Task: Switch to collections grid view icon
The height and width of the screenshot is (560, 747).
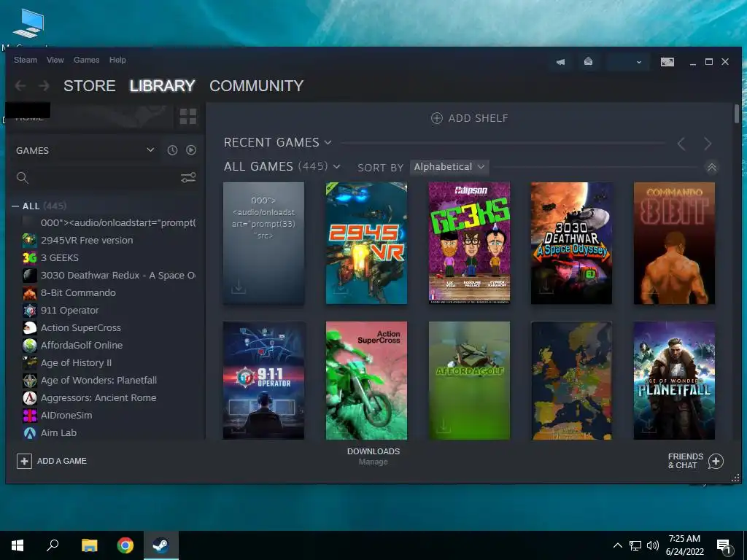Action: coord(188,117)
